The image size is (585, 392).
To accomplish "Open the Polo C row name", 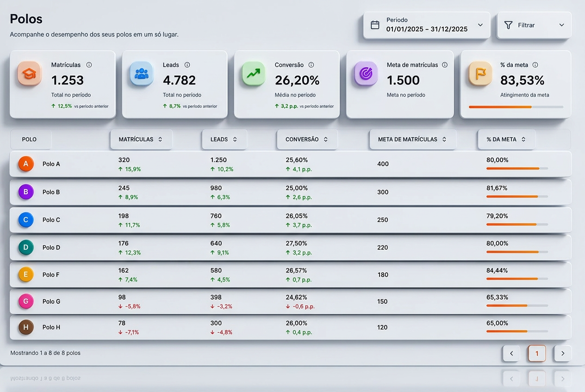I will [x=51, y=220].
